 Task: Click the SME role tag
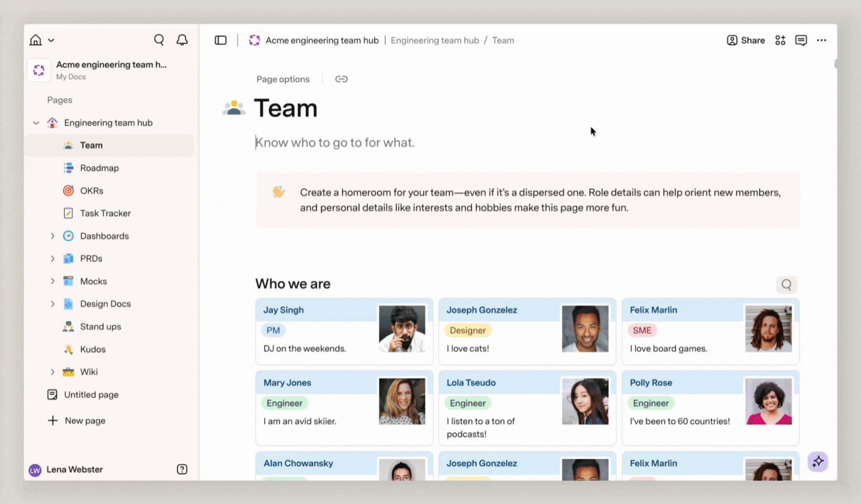(642, 330)
